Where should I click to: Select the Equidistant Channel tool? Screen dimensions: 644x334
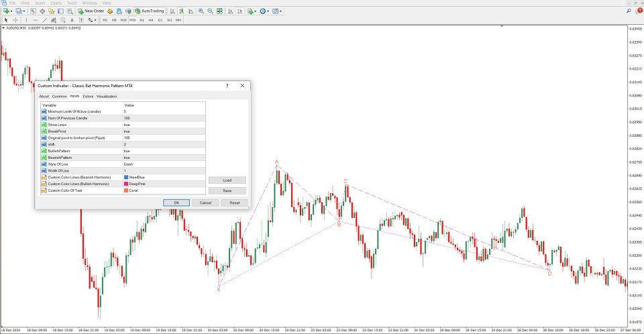pos(54,19)
